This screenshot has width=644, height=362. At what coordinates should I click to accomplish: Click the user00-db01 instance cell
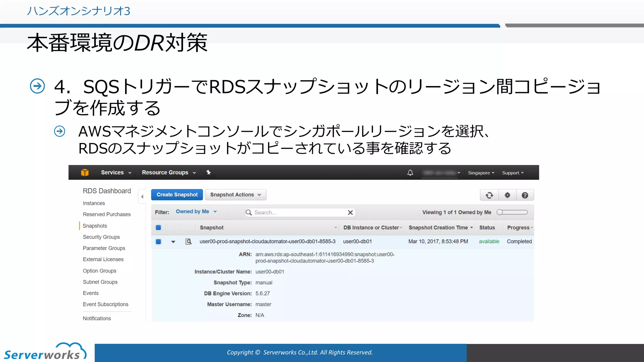pos(358,241)
